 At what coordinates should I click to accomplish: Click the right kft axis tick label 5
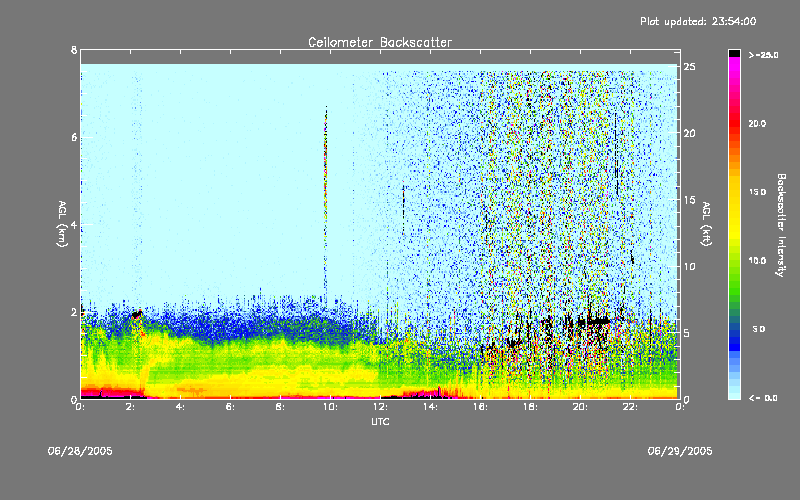(x=687, y=333)
